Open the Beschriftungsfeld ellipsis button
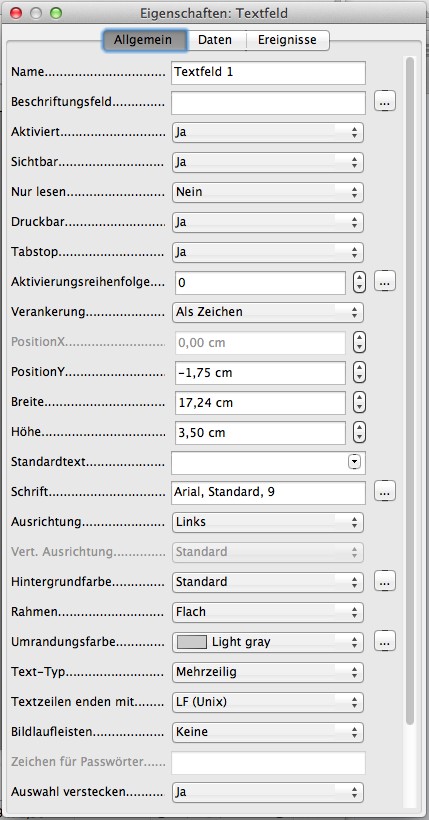Screen dimensions: 429x820 pyautogui.click(x=385, y=101)
